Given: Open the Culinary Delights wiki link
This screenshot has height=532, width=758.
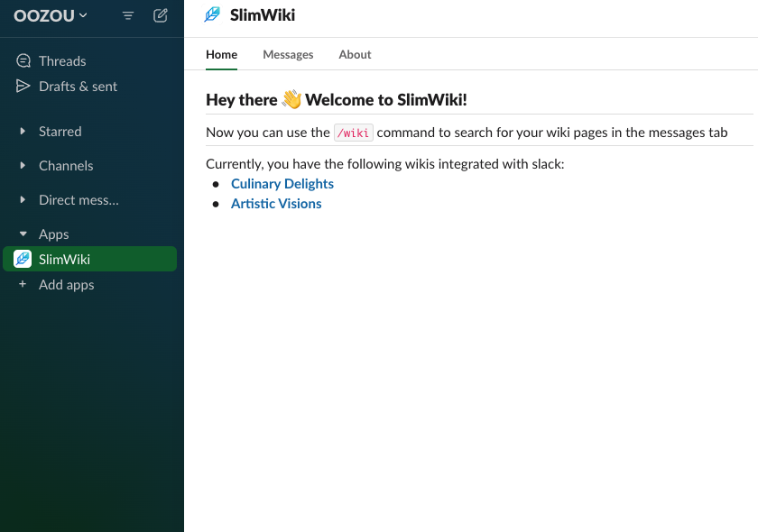Looking at the screenshot, I should click(282, 184).
